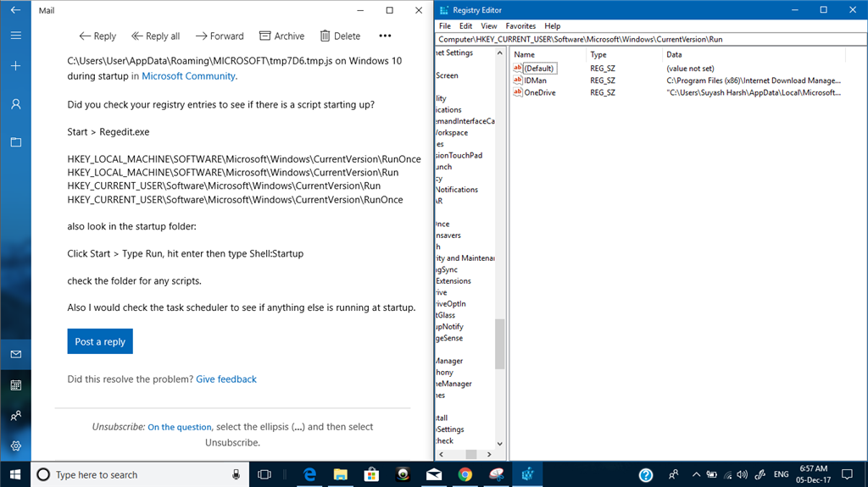Open the Microsoft Community link

coord(188,76)
